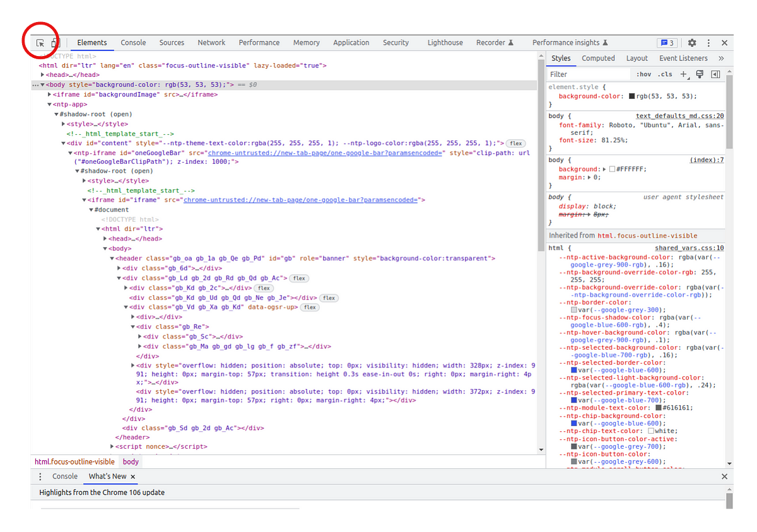Click flex badge on gb_Kd gb_2c row
757x532 pixels.
click(x=264, y=288)
